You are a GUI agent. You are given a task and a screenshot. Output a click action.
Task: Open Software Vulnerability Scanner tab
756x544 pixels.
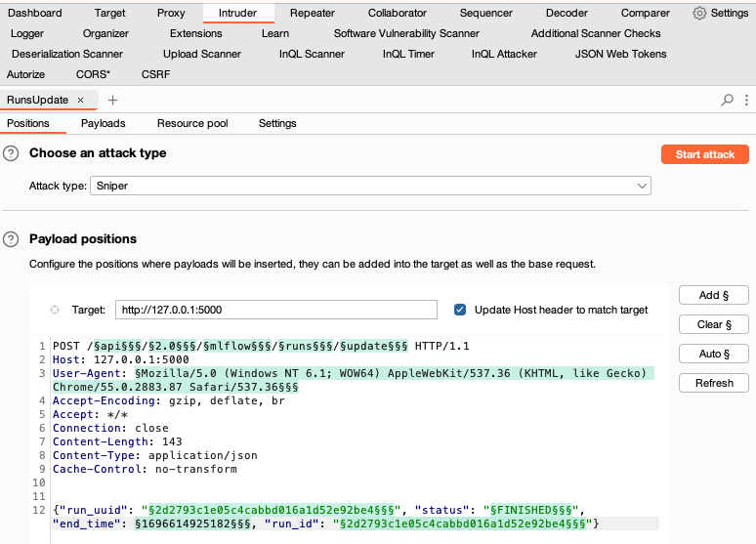pos(406,34)
